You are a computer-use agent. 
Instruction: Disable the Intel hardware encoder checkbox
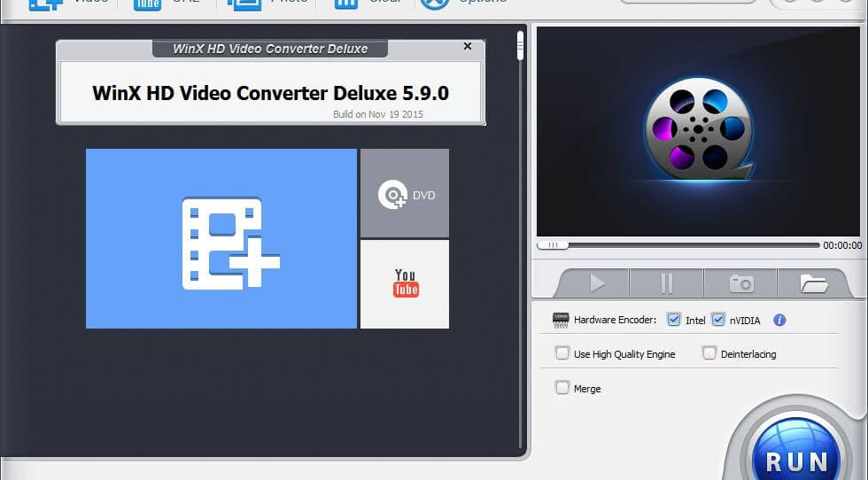point(674,320)
